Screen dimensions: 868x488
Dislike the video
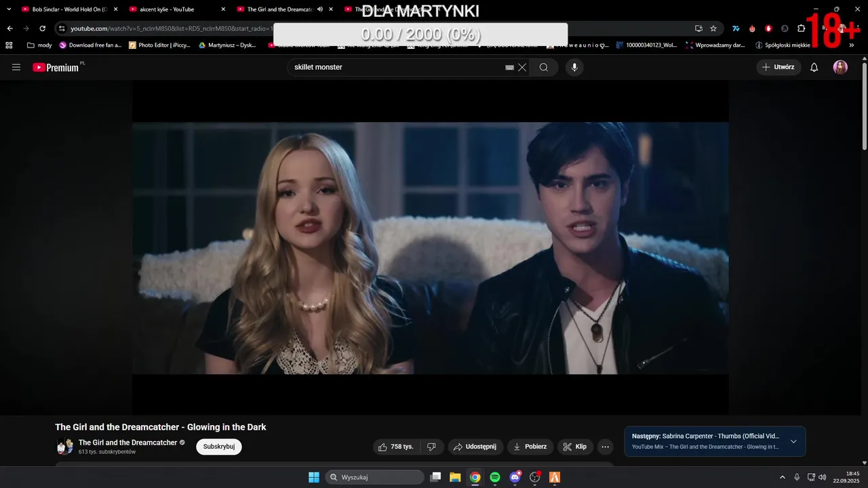431,447
